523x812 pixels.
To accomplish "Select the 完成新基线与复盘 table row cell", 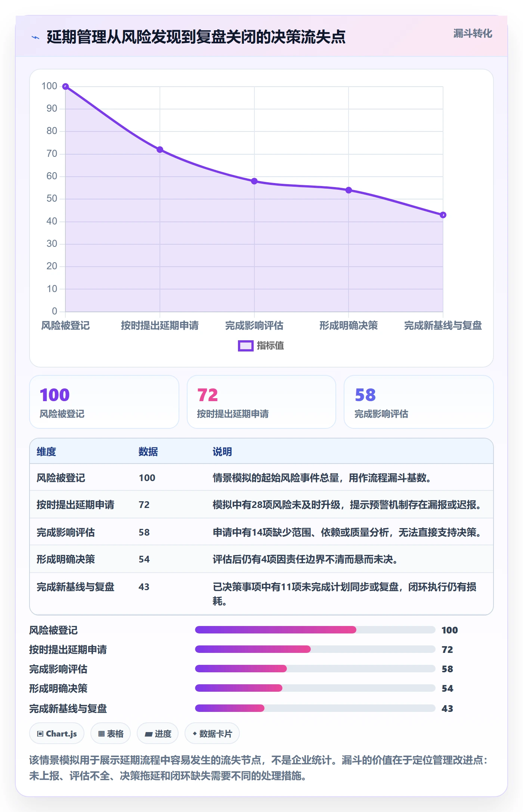I will [x=75, y=587].
